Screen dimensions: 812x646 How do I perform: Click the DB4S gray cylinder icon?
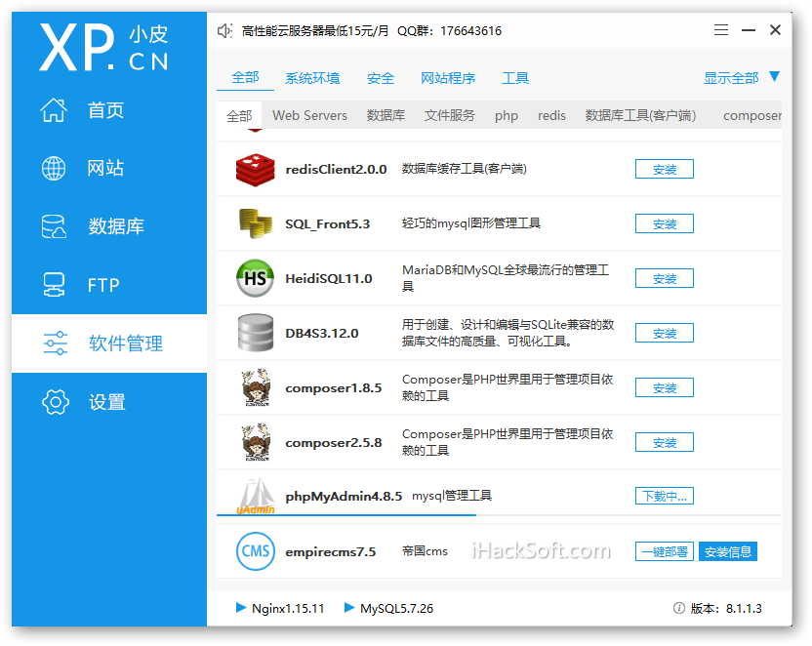(256, 333)
